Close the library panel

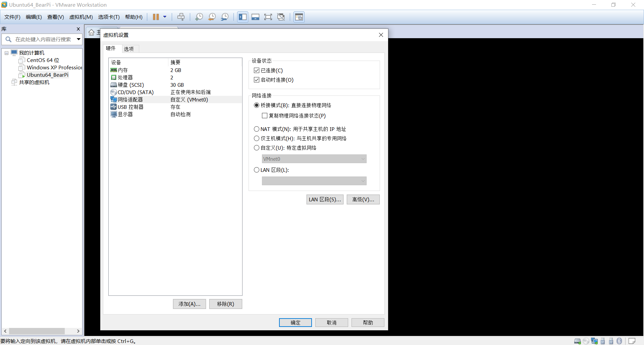[x=78, y=29]
